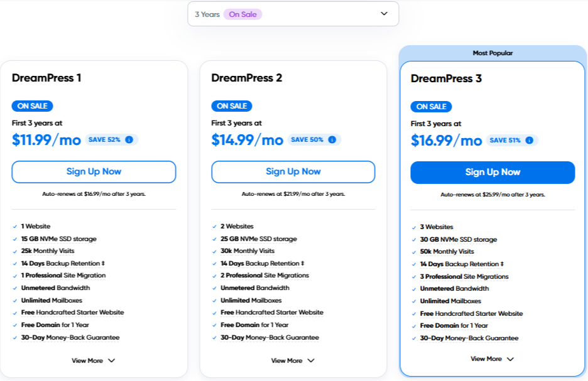Open the 3 Years billing term dropdown

click(293, 14)
